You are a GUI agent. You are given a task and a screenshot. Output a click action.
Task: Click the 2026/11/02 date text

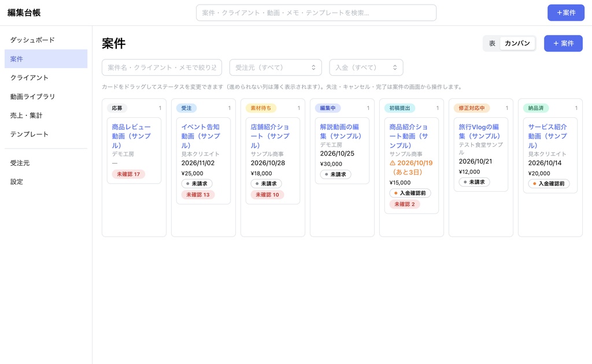[x=198, y=163]
